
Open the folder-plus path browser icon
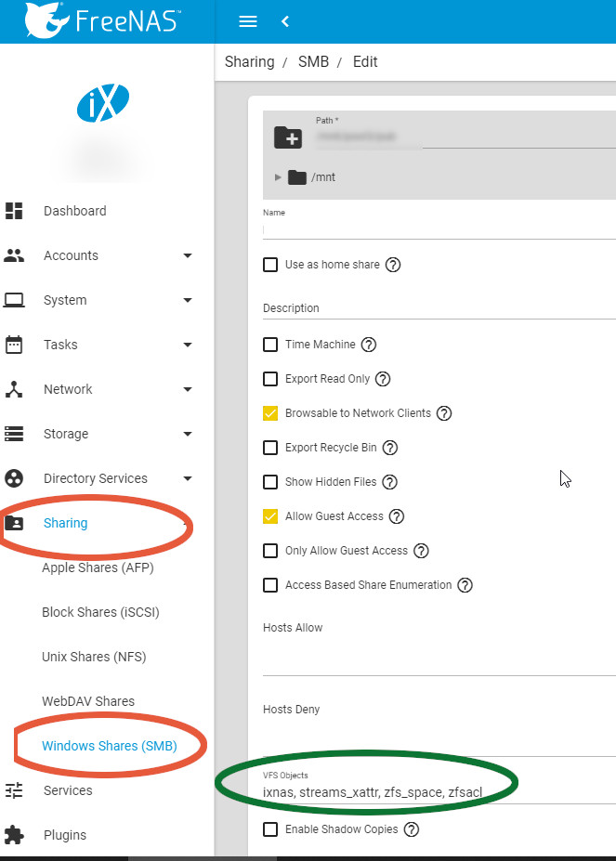pyautogui.click(x=288, y=137)
